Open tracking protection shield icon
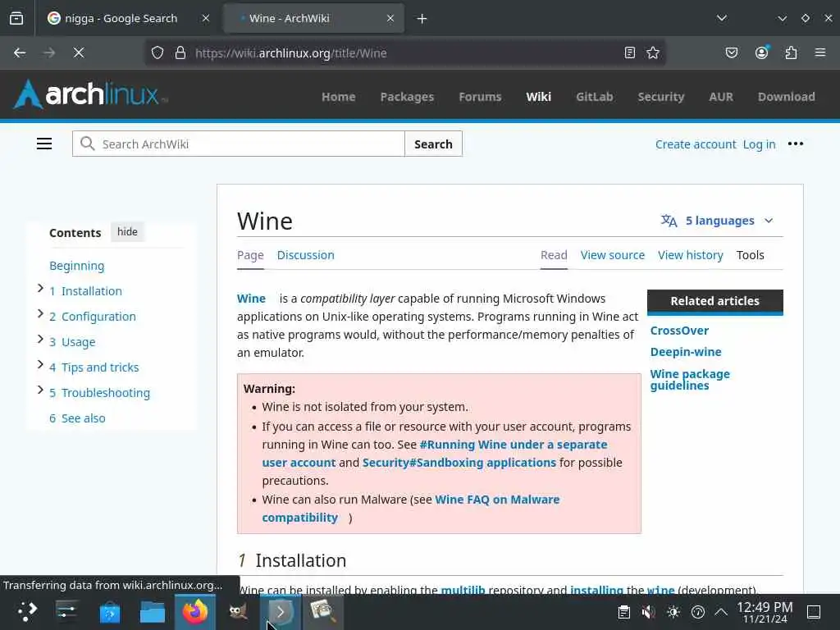This screenshot has width=840, height=630. click(x=157, y=52)
